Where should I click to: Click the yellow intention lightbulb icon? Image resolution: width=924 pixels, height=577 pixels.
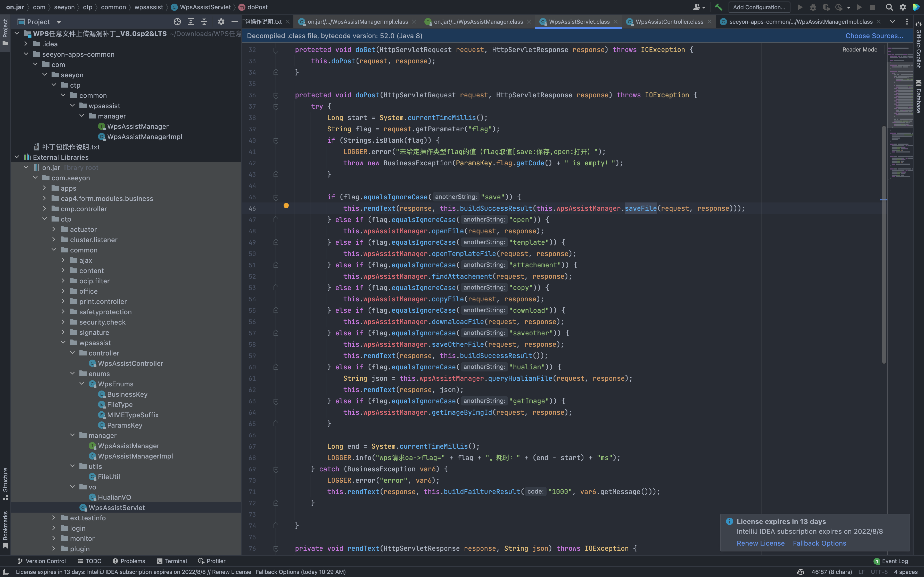pyautogui.click(x=286, y=206)
